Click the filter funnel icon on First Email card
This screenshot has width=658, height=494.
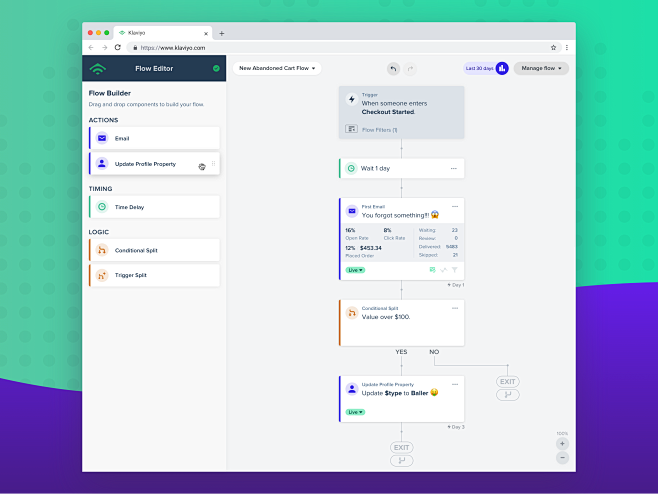(455, 270)
